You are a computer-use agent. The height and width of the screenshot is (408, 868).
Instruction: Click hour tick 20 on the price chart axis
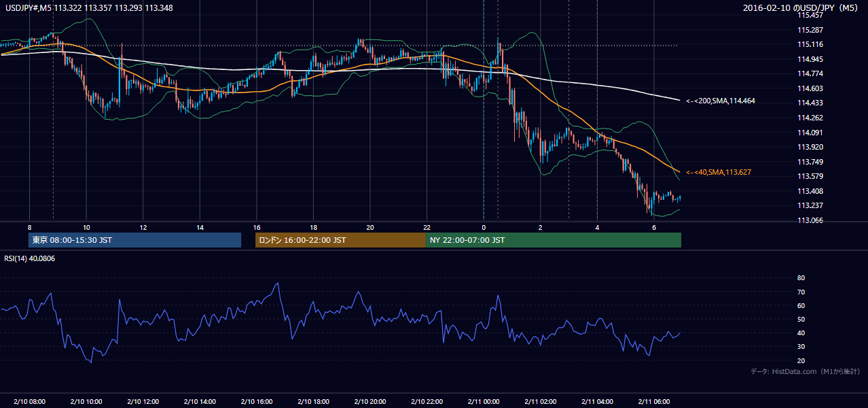click(x=369, y=227)
